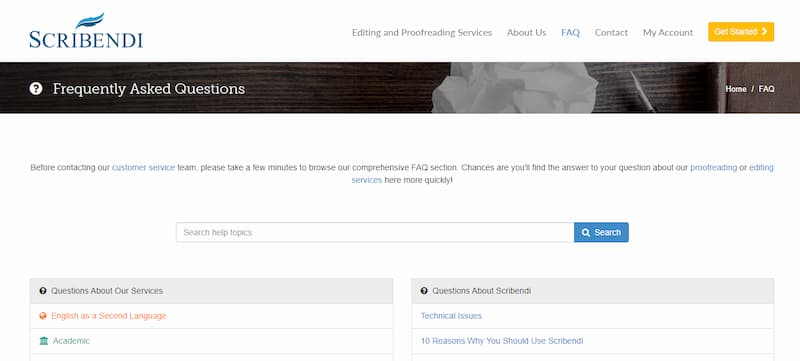Viewport: 800px width, 361px height.
Task: Click the Get Started button
Action: (x=741, y=32)
